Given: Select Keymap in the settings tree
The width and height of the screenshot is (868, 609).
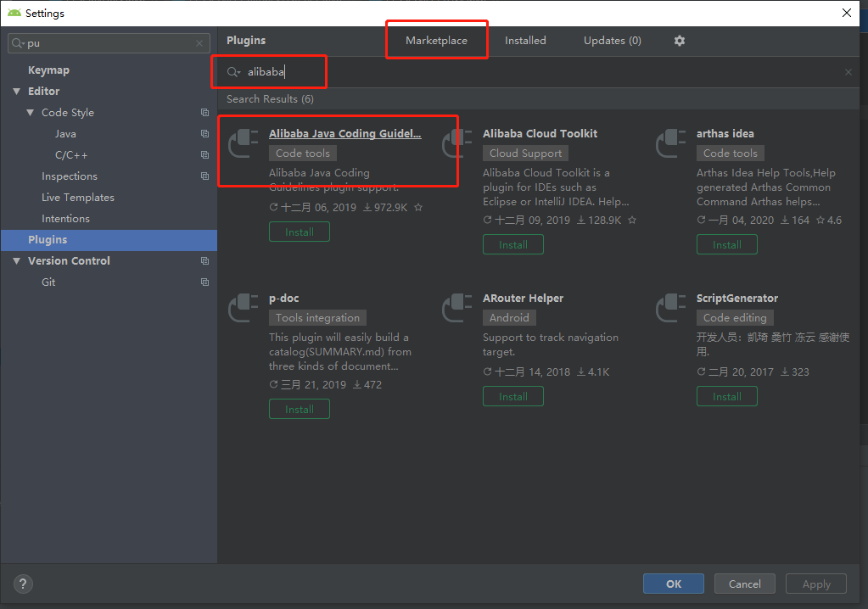Looking at the screenshot, I should click(48, 70).
